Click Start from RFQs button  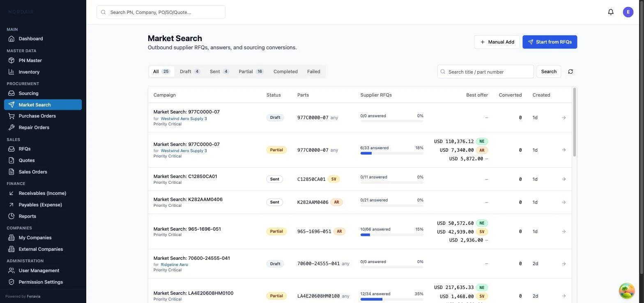pos(550,42)
